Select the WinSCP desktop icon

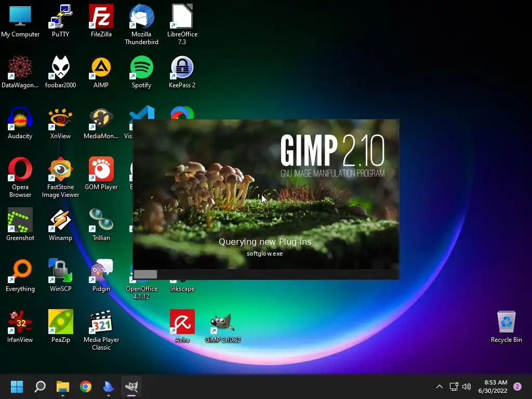pos(60,275)
